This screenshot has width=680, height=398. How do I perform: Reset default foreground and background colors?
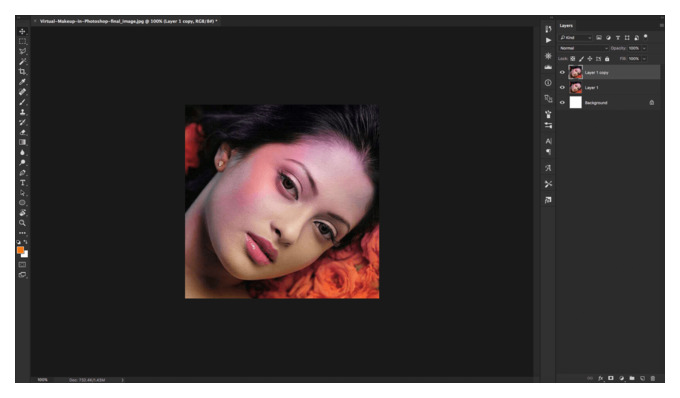(19, 242)
